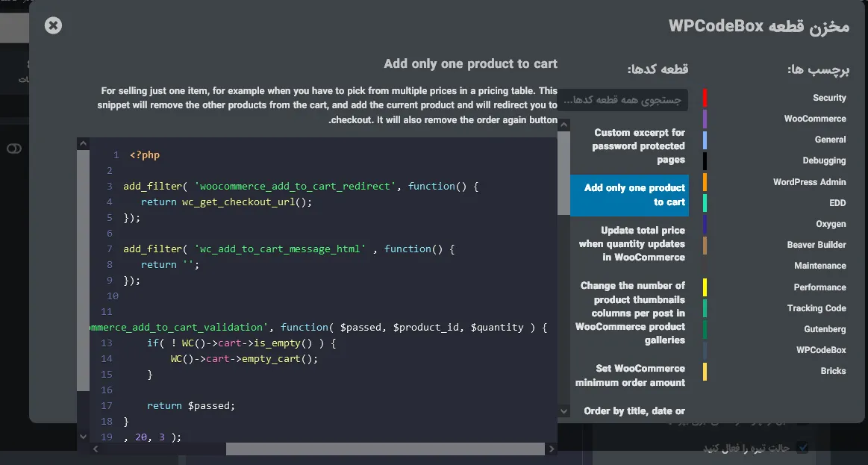Click code editor horizontal scroll right arrow

(x=552, y=449)
